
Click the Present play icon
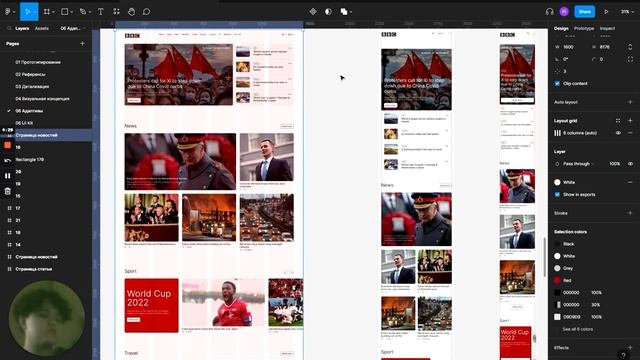pyautogui.click(x=606, y=12)
